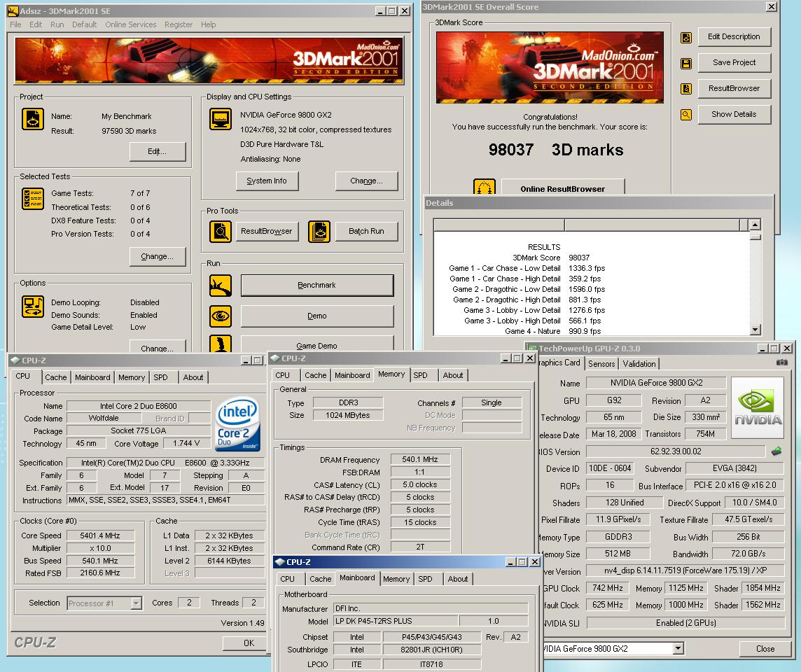801x672 pixels.
Task: Click the ResultBrowser magnifier icon in Pro Tools
Action: click(x=221, y=232)
